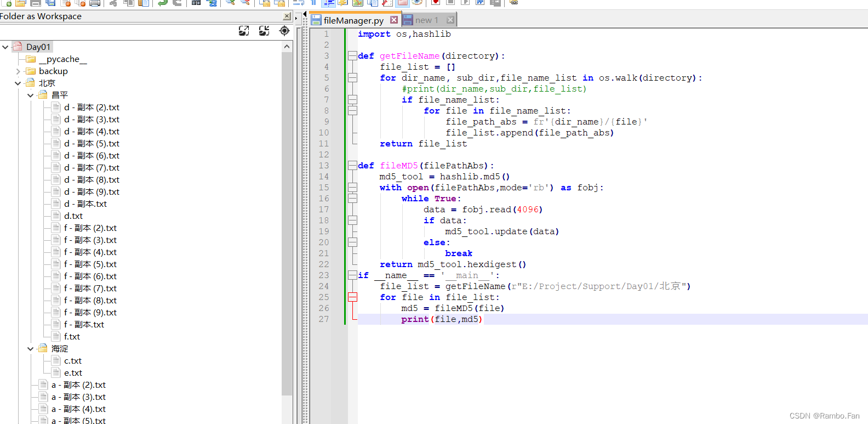Click the locate current file icon
Image resolution: width=868 pixels, height=424 pixels.
284,31
